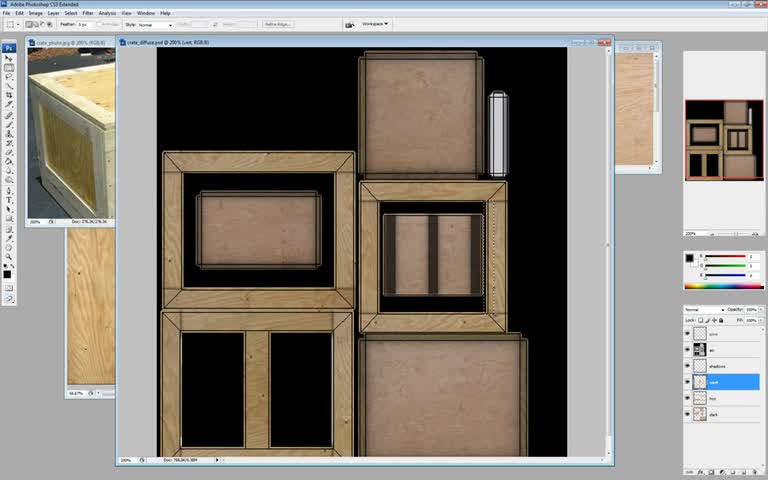Open the Filter menu
This screenshot has width=768, height=480.
[88, 13]
